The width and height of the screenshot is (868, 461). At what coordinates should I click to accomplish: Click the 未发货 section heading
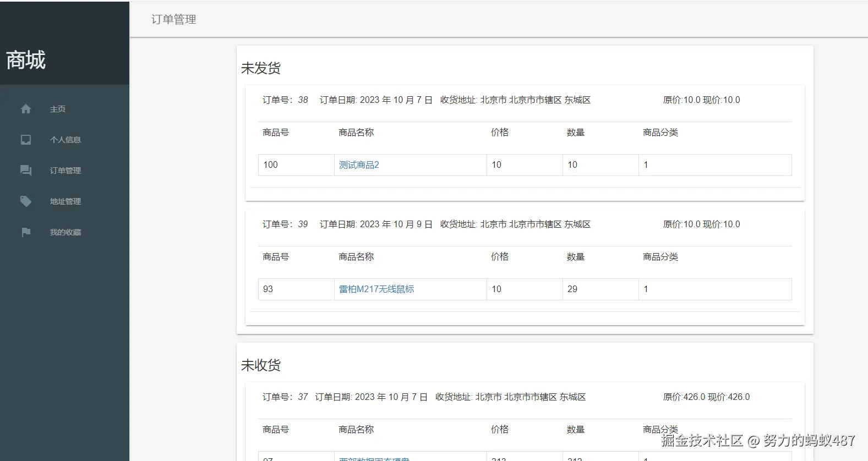tap(261, 68)
